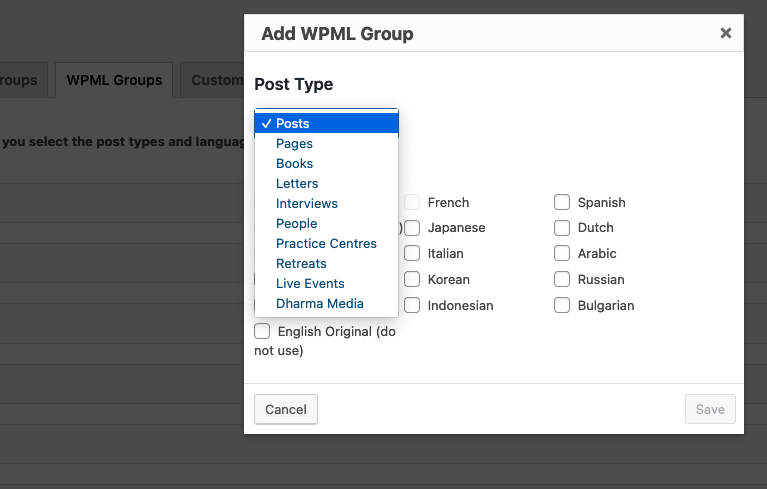Close the Add WPML Group dialog

coord(725,33)
